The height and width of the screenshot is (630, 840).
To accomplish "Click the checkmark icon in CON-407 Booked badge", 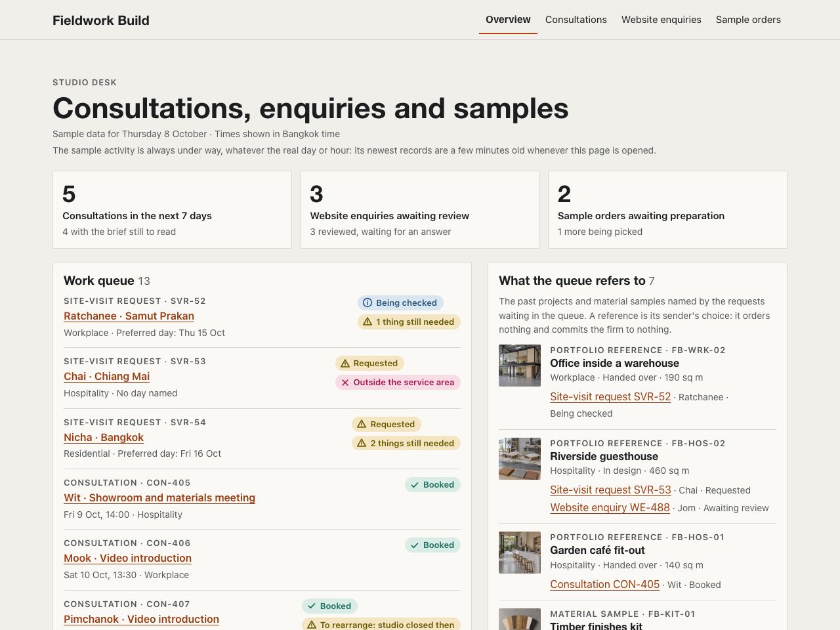I will point(312,606).
